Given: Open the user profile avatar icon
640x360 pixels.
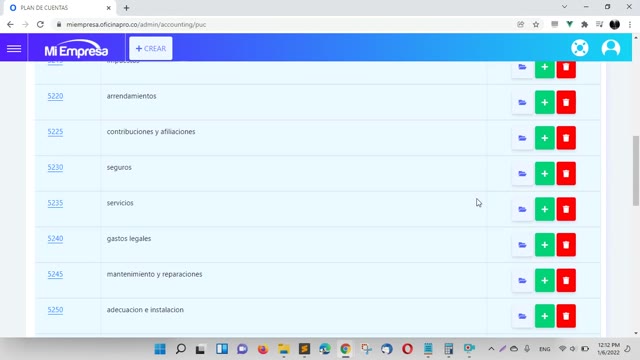Looking at the screenshot, I should point(611,48).
